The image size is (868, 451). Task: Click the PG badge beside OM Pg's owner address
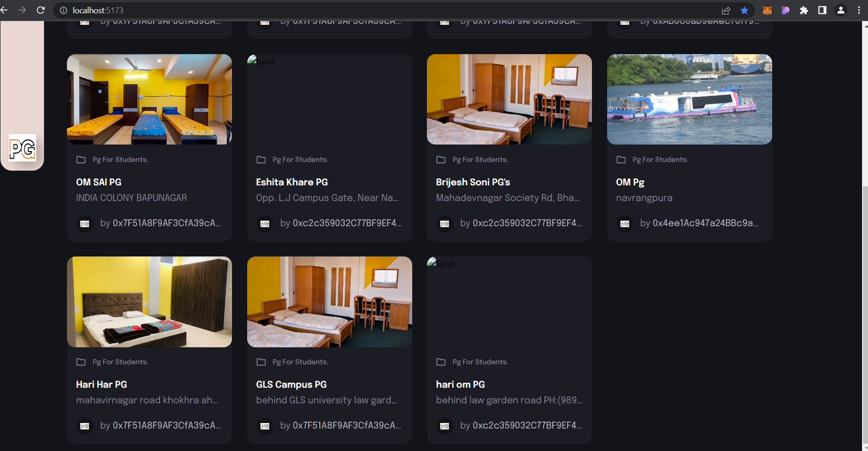625,224
